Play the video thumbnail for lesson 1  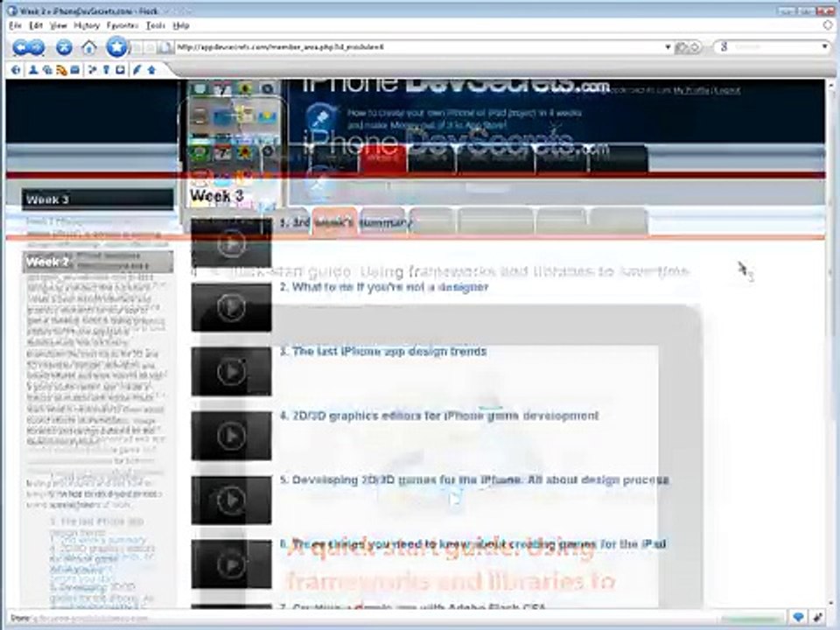coord(231,242)
